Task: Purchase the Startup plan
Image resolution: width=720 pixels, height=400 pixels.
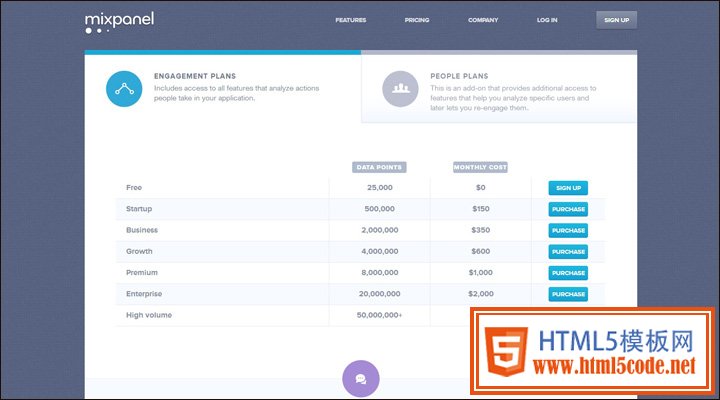Action: (568, 209)
